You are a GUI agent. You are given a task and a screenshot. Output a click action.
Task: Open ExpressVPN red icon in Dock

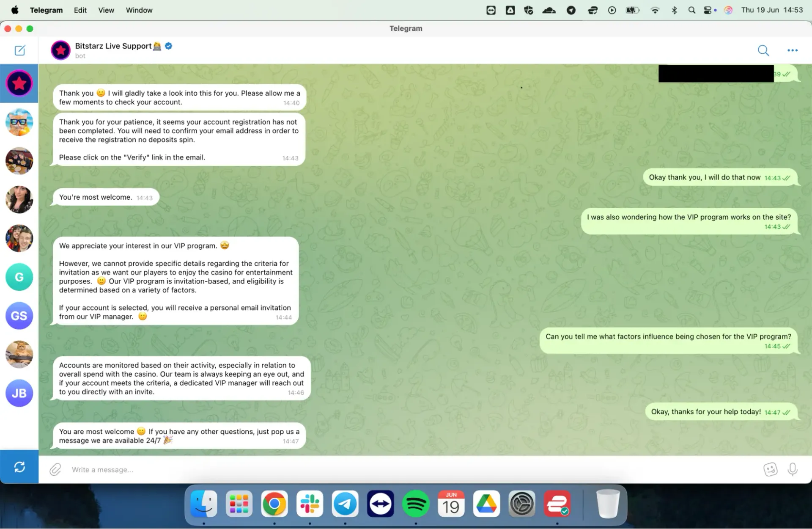[557, 504]
